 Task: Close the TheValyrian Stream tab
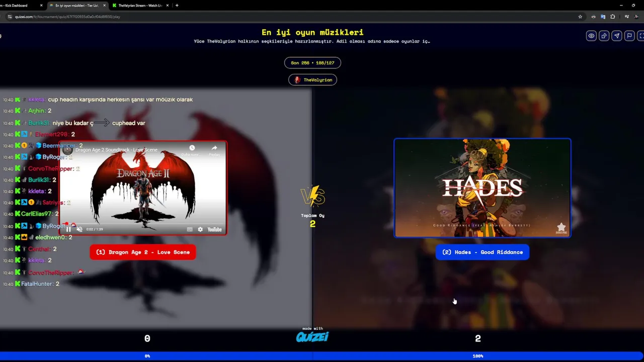(x=168, y=6)
